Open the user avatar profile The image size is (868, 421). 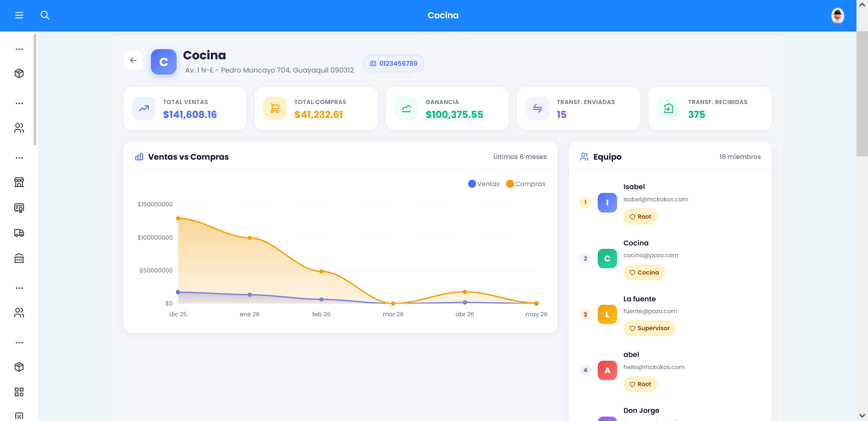click(837, 16)
